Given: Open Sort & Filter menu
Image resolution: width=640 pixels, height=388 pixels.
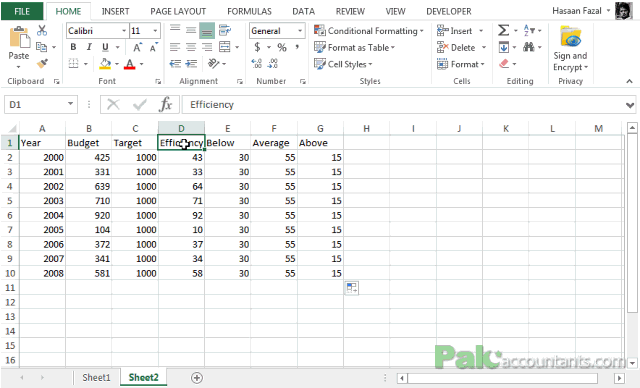Looking at the screenshot, I should (532, 30).
